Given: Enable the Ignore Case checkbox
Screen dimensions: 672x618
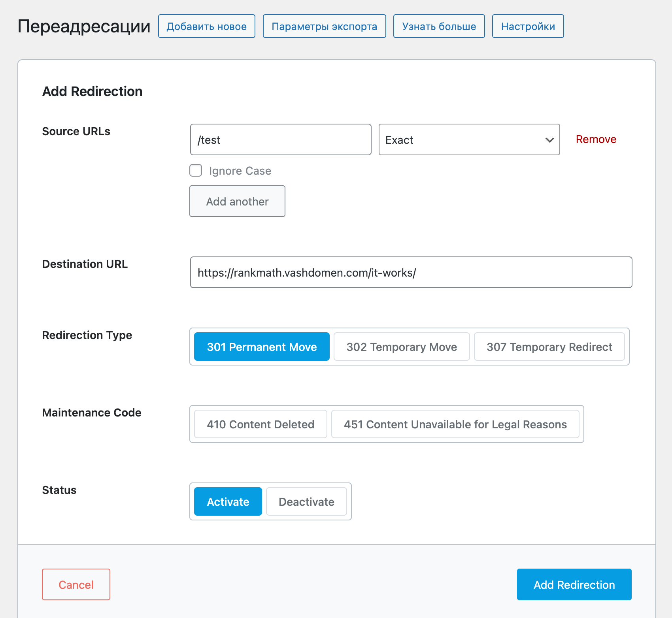Looking at the screenshot, I should (x=196, y=170).
